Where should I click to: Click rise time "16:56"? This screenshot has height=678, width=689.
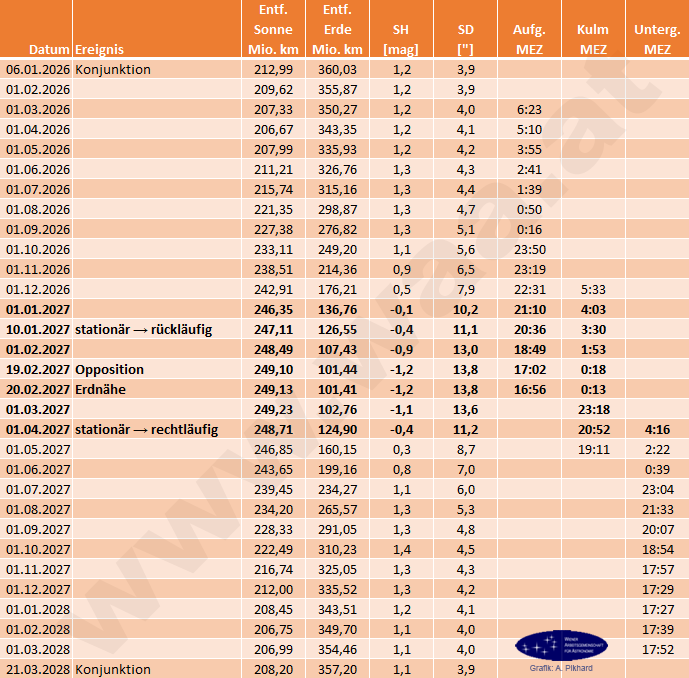point(530,389)
